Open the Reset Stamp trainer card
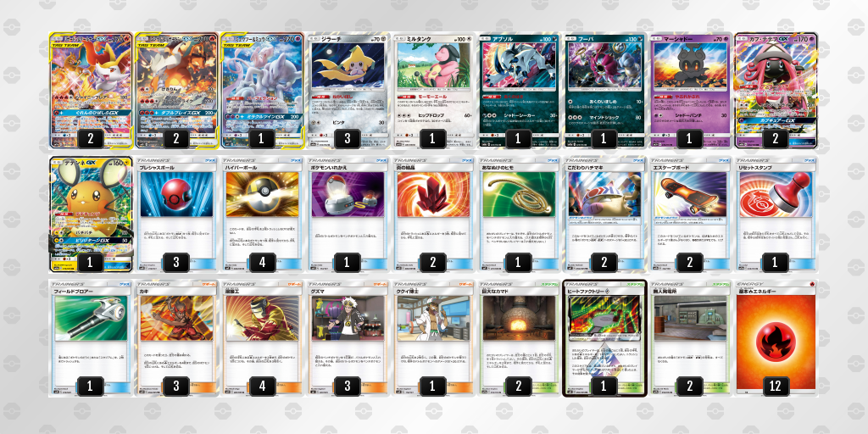The height and width of the screenshot is (434, 868). 775,214
